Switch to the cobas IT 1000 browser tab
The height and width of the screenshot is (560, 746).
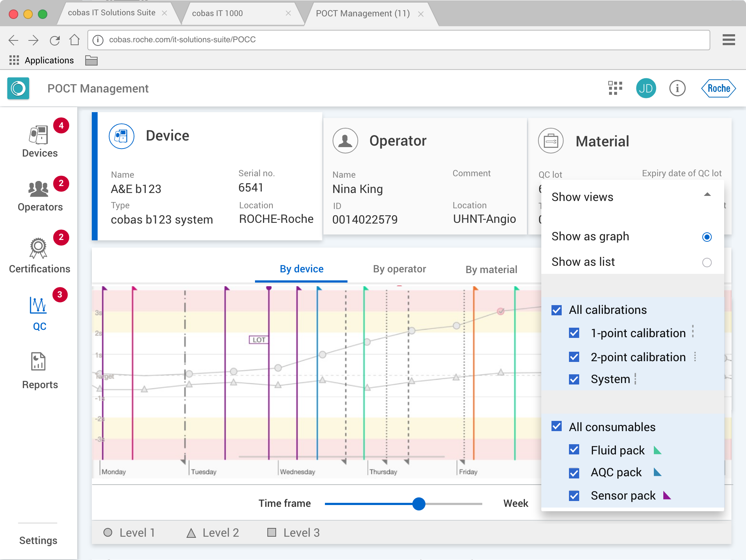pyautogui.click(x=217, y=13)
